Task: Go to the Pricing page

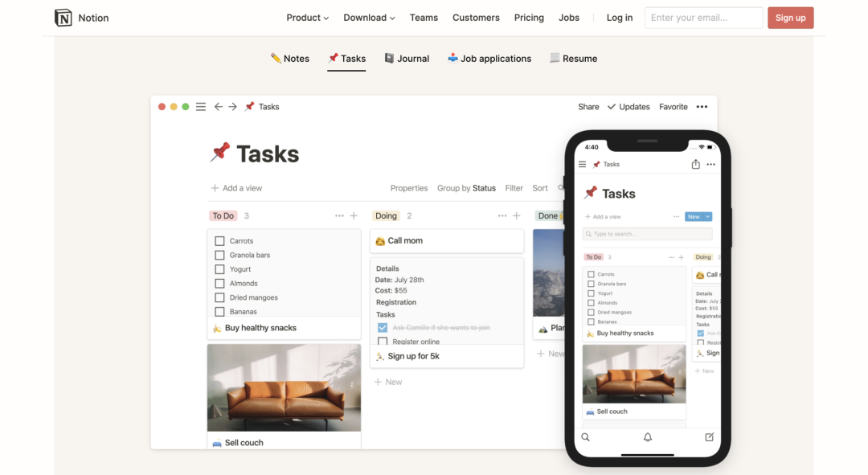Action: point(529,18)
